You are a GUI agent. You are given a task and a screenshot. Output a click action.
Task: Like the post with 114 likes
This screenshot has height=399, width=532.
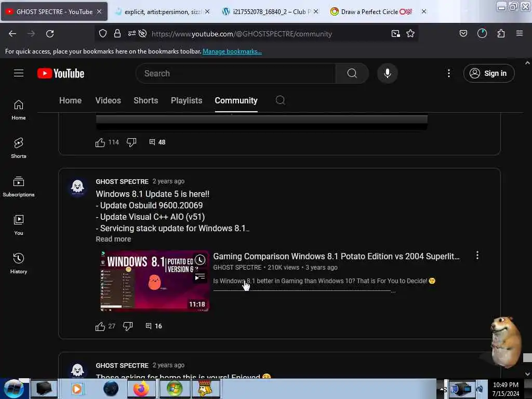click(100, 142)
